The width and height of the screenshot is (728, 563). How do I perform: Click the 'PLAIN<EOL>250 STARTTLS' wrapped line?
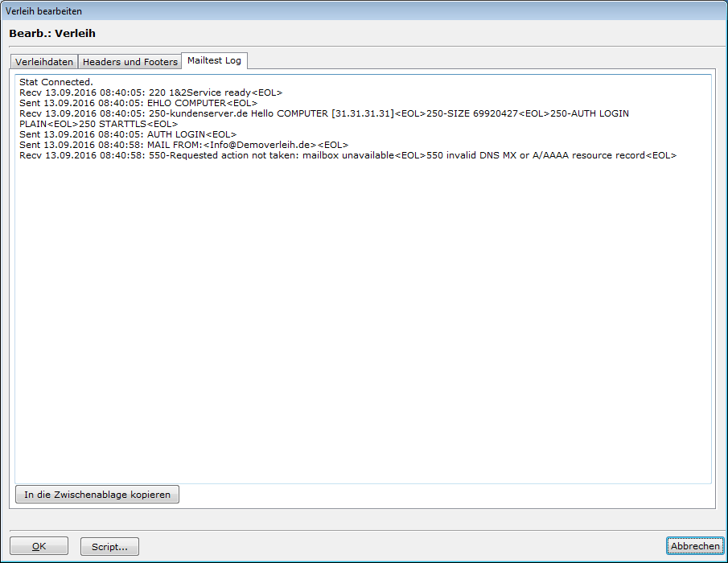[97, 124]
